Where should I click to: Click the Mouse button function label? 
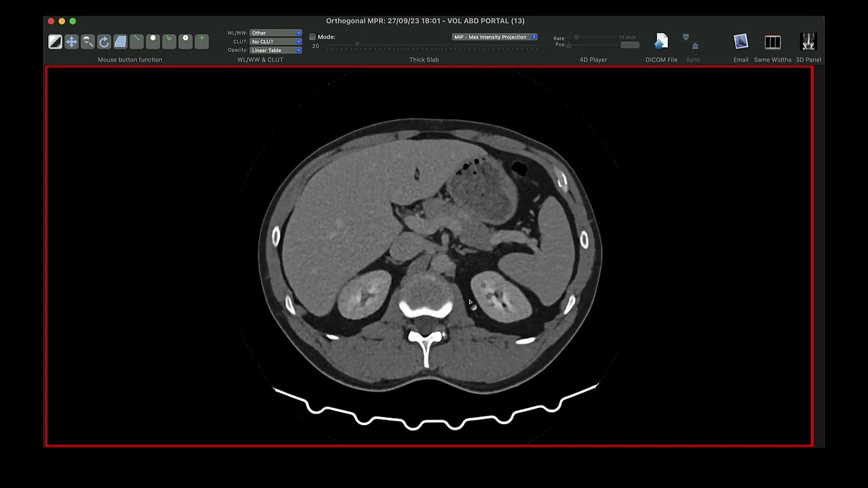[130, 60]
